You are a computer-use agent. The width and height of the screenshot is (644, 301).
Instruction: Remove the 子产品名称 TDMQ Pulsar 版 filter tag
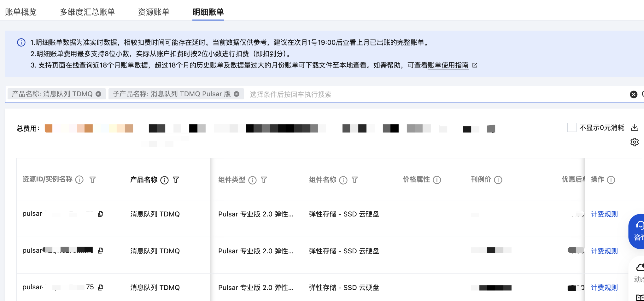click(x=237, y=94)
